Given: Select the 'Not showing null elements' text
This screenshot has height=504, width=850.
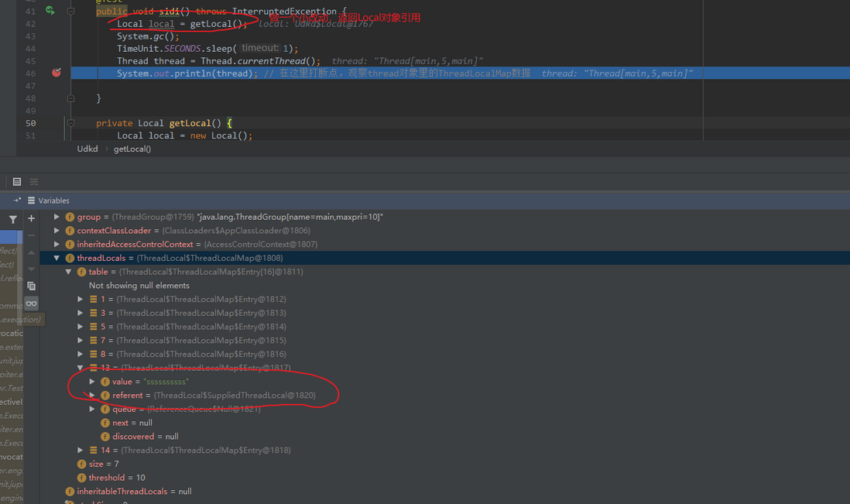Looking at the screenshot, I should click(x=139, y=285).
